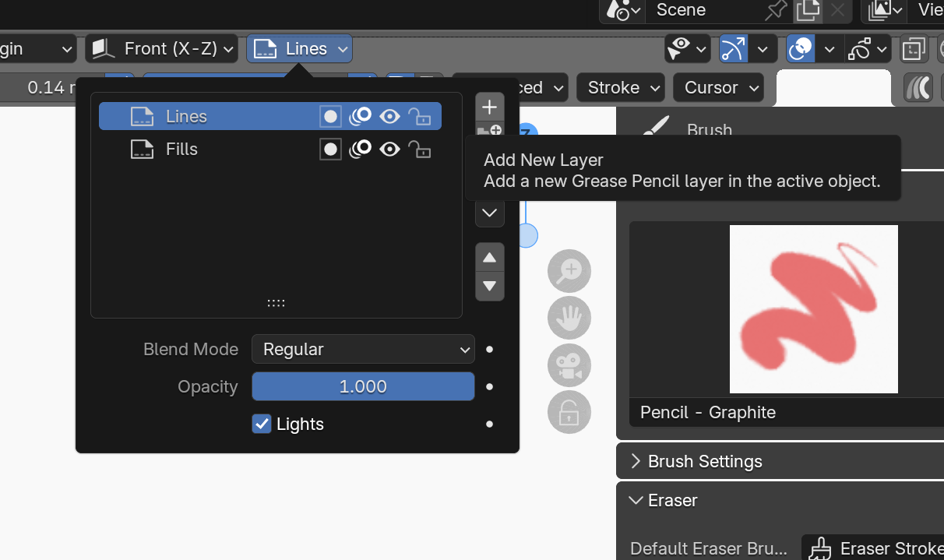Toggle viewport overlays
The width and height of the screenshot is (944, 560).
point(801,49)
